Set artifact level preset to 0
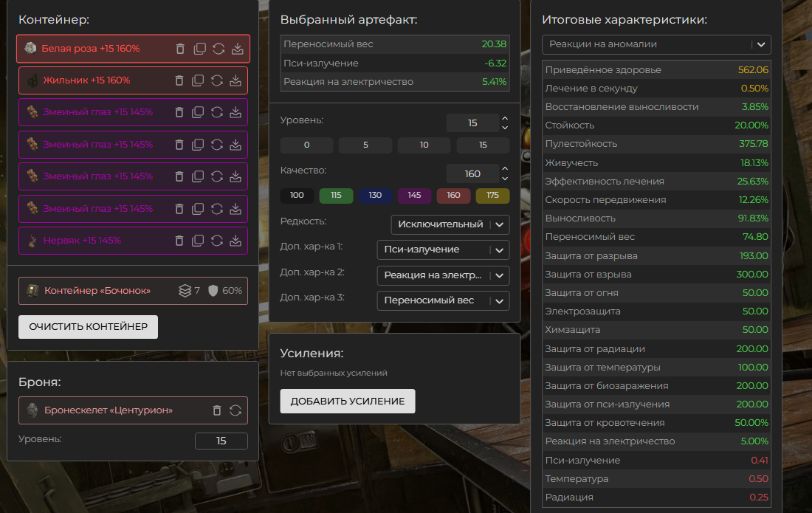The height and width of the screenshot is (513, 812). pyautogui.click(x=306, y=145)
